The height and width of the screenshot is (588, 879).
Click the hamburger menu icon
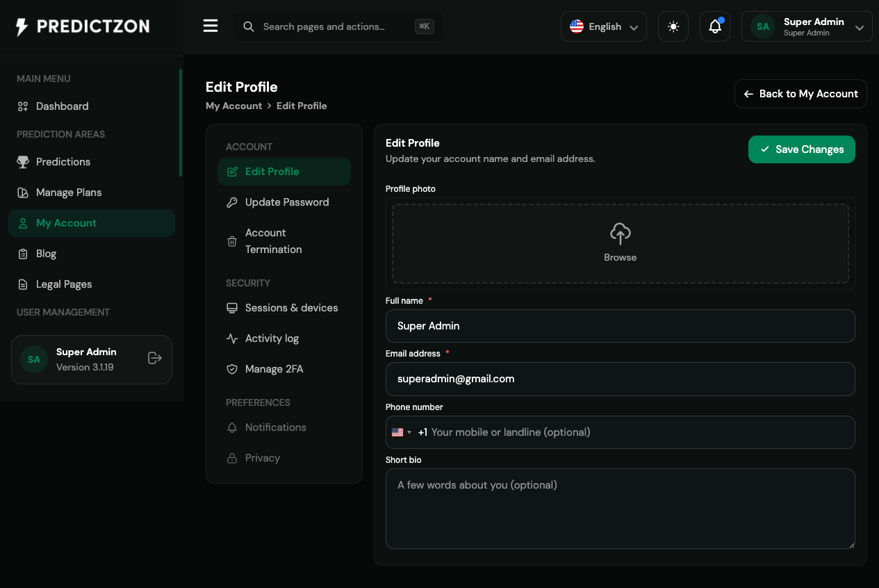211,26
